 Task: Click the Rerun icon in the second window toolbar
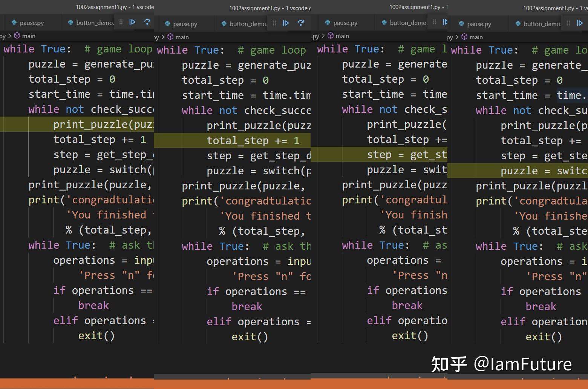[x=300, y=23]
